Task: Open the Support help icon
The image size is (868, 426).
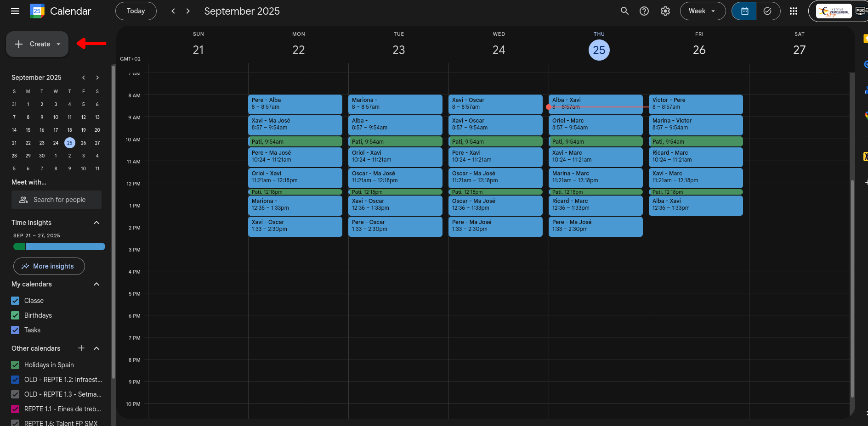Action: pos(644,11)
